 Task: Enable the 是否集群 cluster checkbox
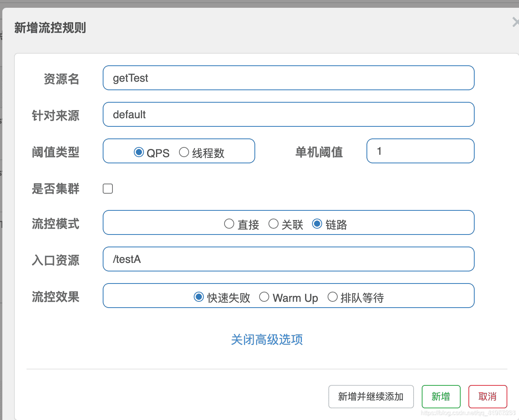click(108, 188)
